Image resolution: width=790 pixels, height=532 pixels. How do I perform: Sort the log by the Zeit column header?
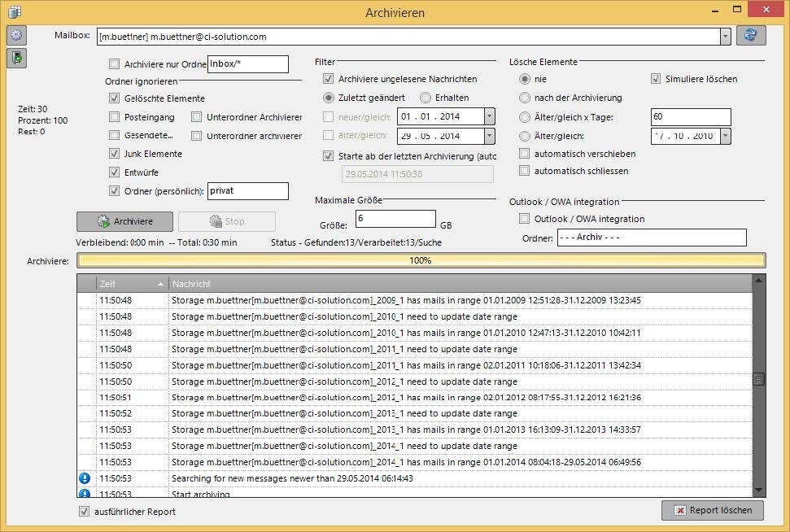pos(122,284)
